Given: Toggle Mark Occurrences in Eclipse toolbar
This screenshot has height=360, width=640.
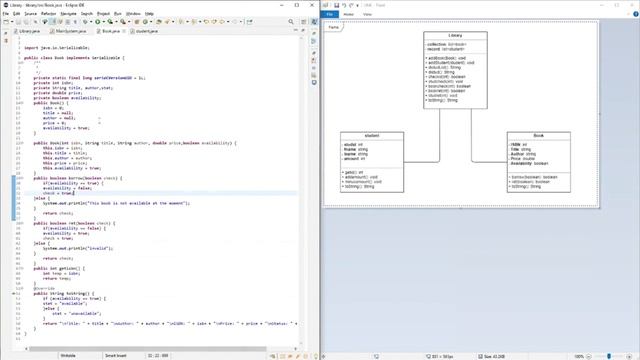Looking at the screenshot, I should point(53,22).
